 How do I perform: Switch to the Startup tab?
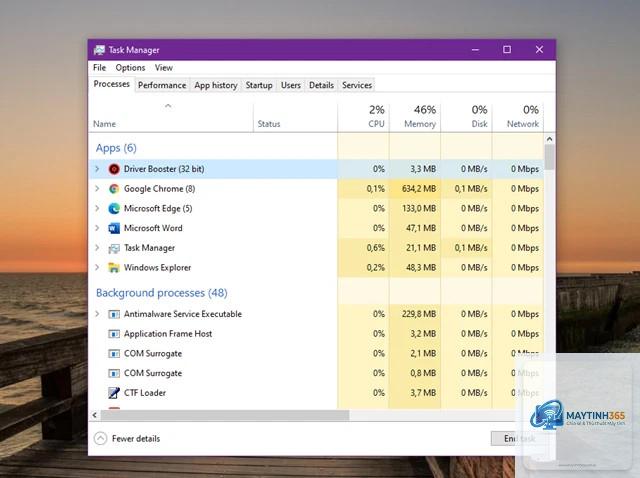point(259,85)
